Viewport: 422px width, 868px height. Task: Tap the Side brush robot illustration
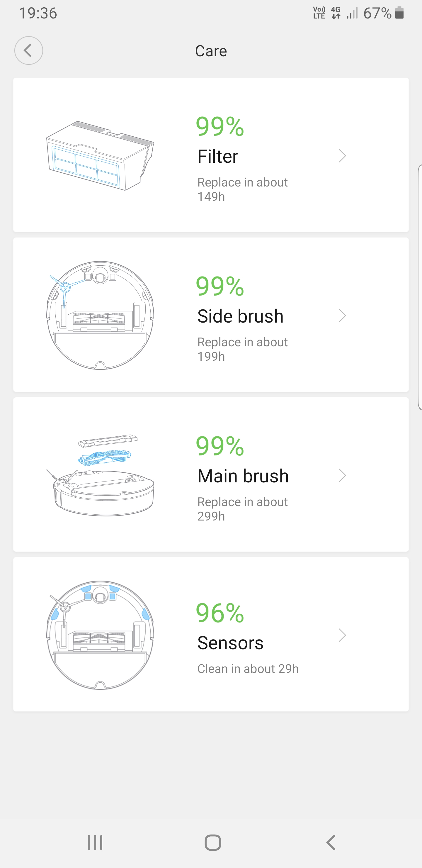click(100, 316)
